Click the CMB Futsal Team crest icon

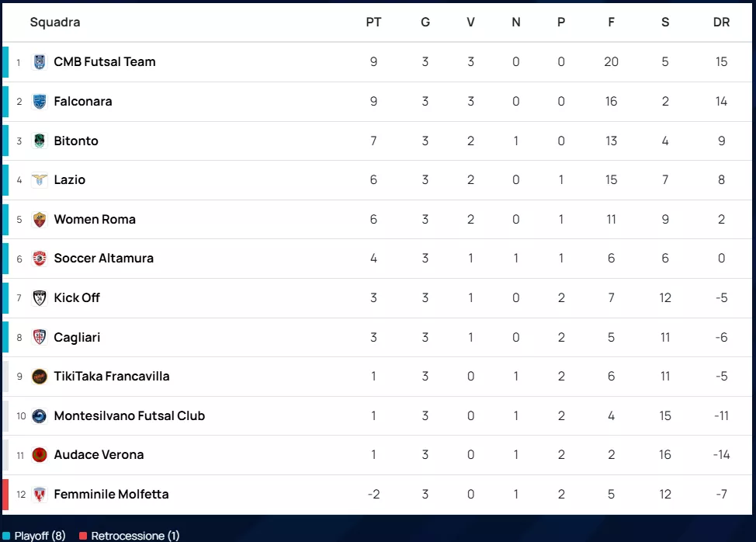click(40, 62)
